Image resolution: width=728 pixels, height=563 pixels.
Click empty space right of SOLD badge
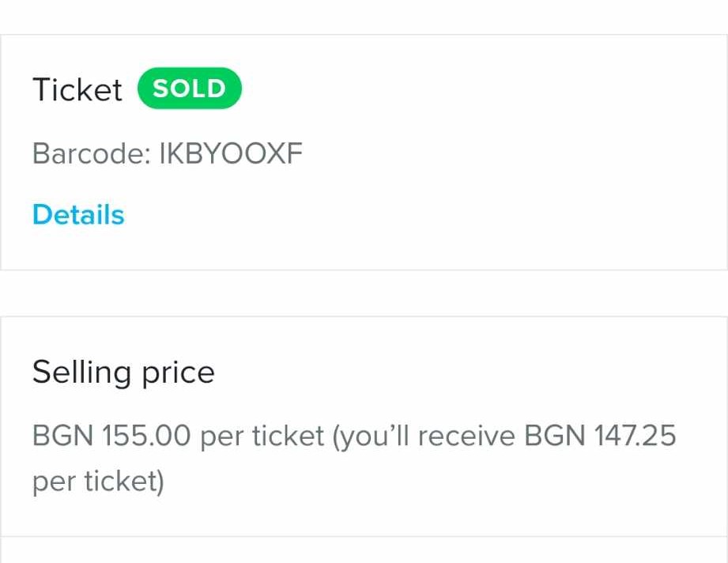tap(474, 89)
